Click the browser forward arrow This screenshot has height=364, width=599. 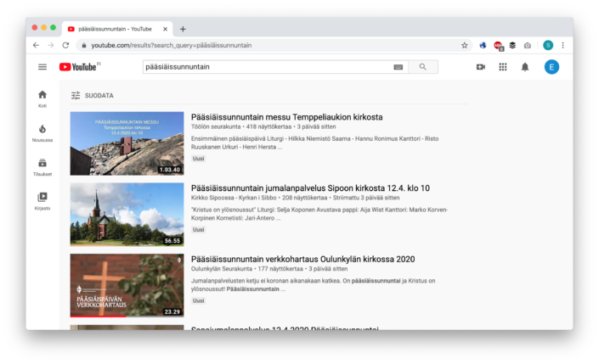click(51, 45)
